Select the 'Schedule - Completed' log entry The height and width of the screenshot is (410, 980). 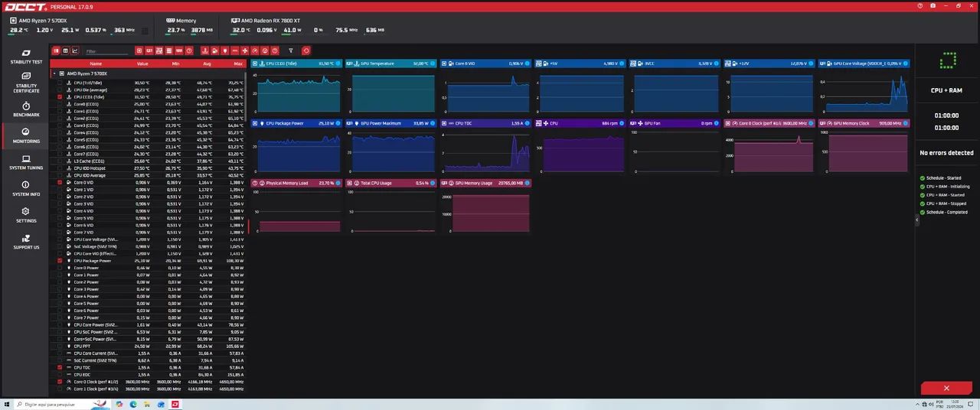coord(947,212)
